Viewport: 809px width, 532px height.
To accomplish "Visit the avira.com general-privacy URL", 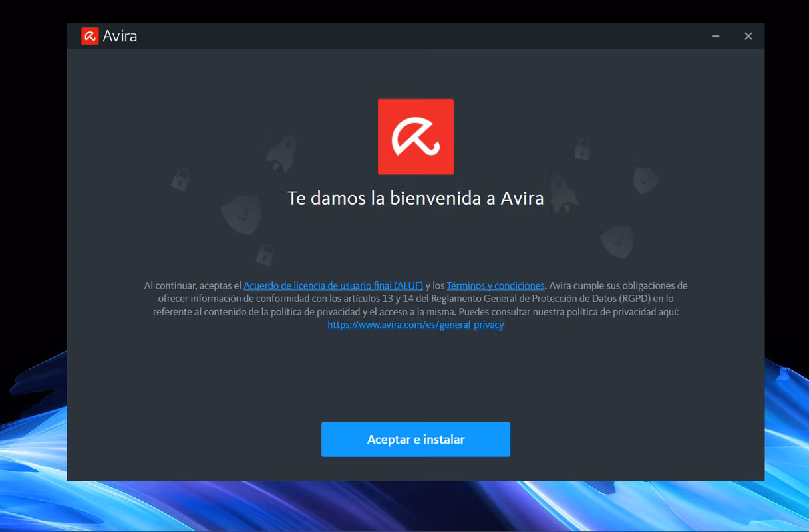I will click(416, 325).
